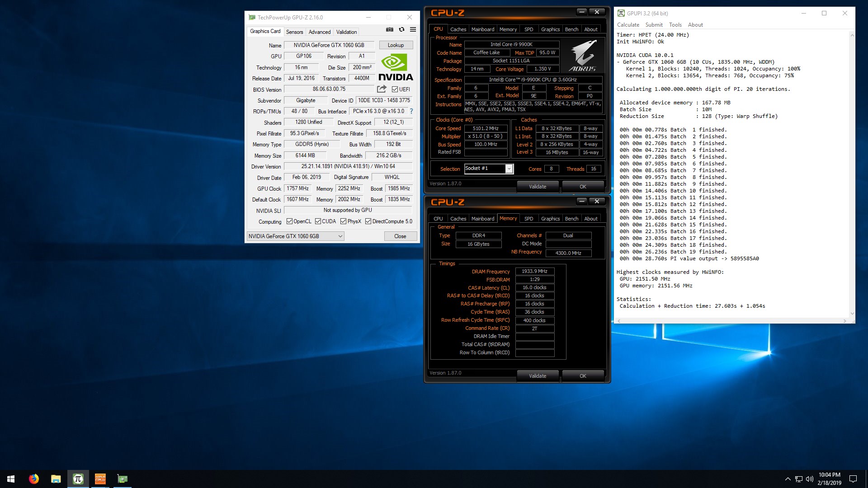Image resolution: width=868 pixels, height=488 pixels.
Task: Switch to GPUPI taskbar icon
Action: pyautogui.click(x=78, y=479)
